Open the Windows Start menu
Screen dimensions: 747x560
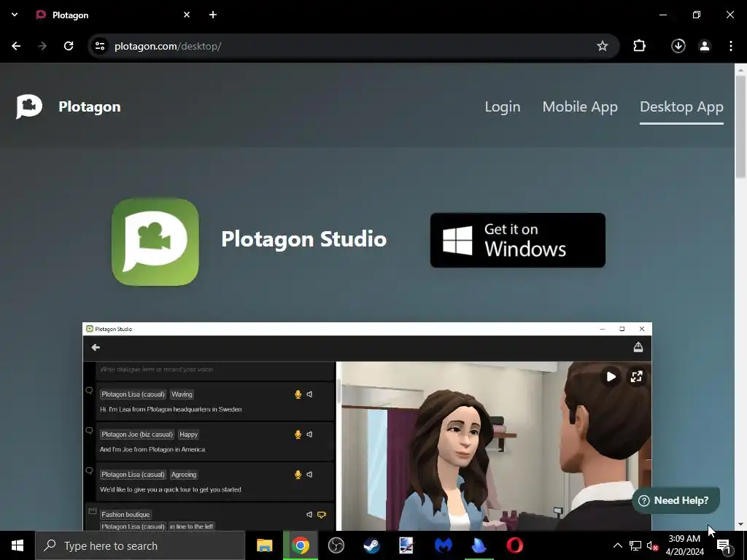point(18,545)
